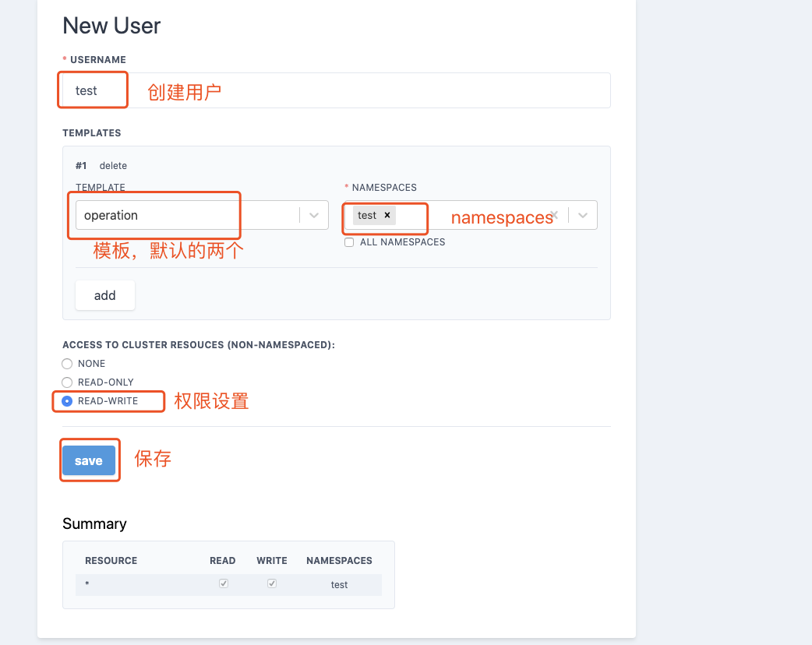Remove the test namespace tag
Viewport: 812px width, 645px height.
(x=387, y=216)
